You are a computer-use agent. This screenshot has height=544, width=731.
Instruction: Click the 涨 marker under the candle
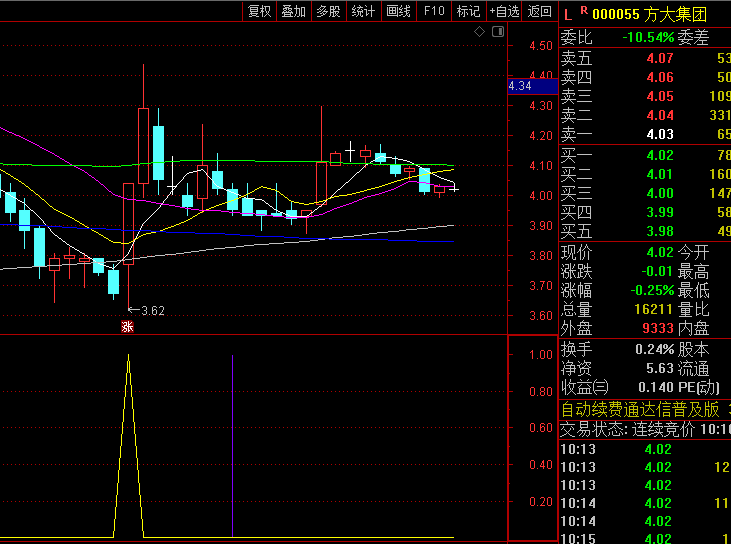point(127,327)
